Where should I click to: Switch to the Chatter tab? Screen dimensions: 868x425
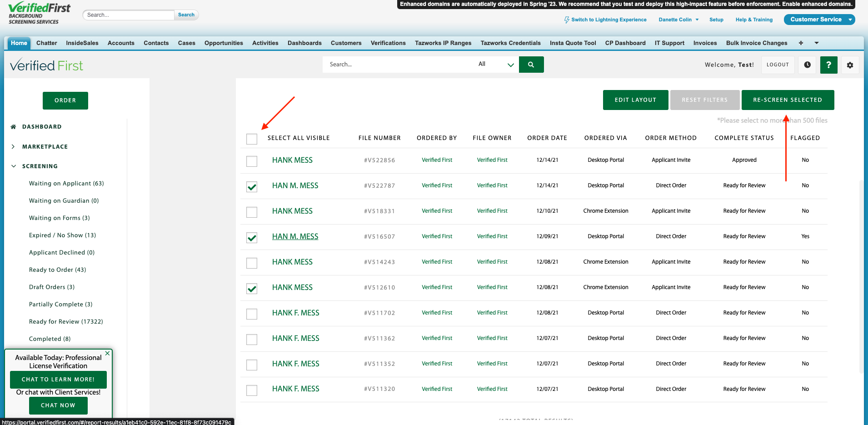(x=47, y=43)
